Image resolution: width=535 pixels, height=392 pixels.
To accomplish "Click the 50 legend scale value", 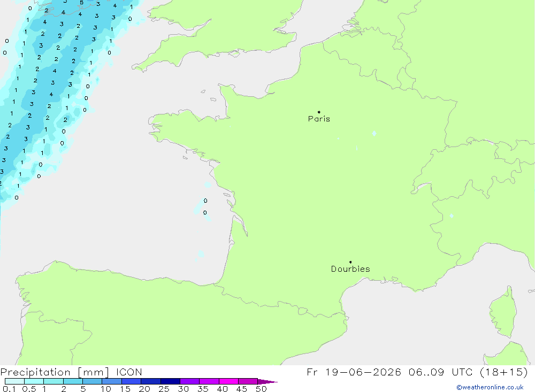I will tap(261, 389).
